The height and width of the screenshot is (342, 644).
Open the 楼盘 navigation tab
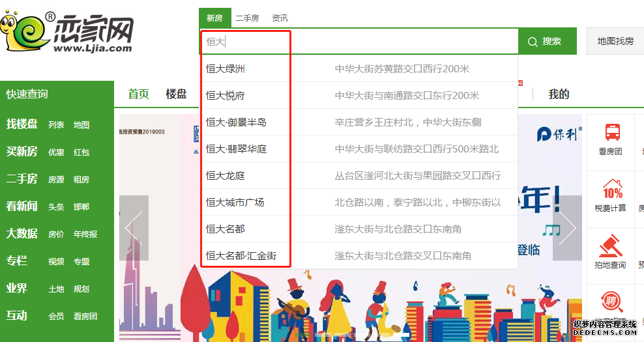pyautogui.click(x=176, y=94)
